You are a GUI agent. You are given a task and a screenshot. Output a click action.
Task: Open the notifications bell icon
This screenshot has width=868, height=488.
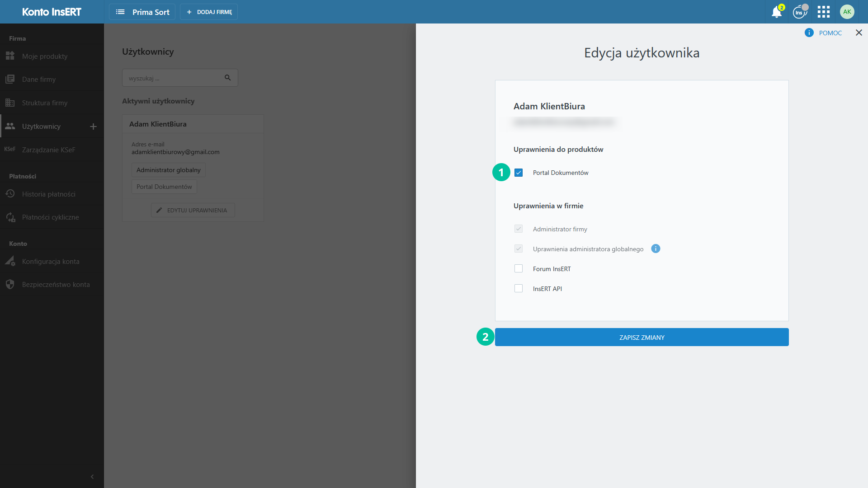click(x=777, y=12)
